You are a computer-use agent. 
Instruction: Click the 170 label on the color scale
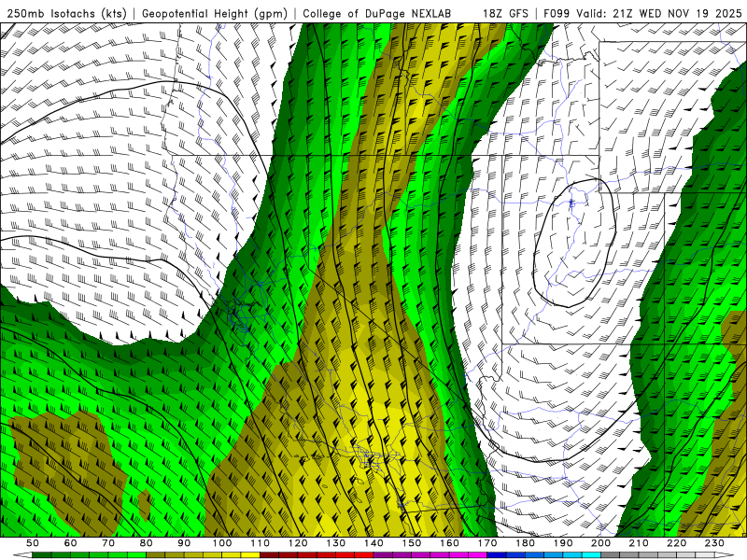click(x=487, y=543)
